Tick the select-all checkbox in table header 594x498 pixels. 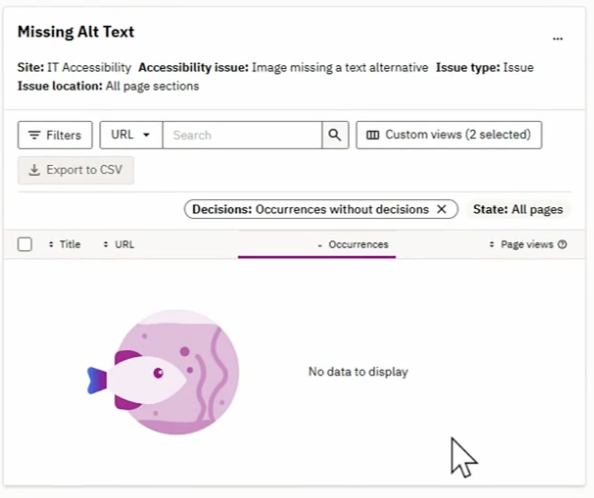point(25,244)
